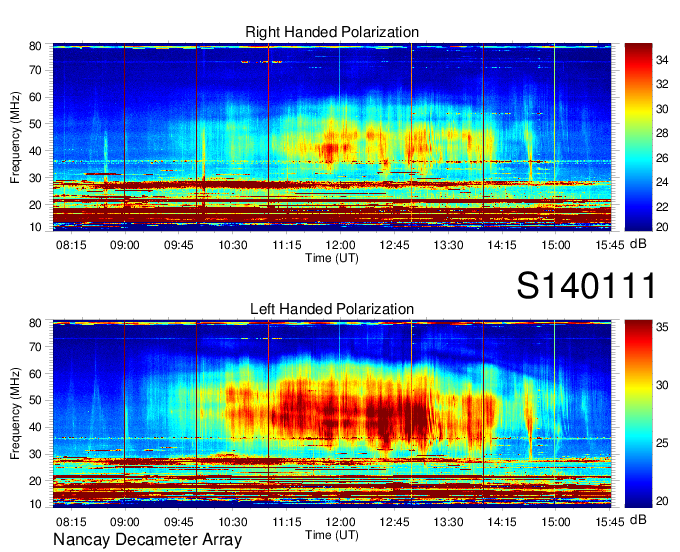Click the "28" label on top color bar

(x=662, y=133)
